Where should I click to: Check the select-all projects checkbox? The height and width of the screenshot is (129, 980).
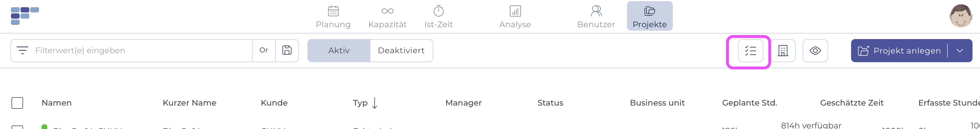click(x=18, y=103)
